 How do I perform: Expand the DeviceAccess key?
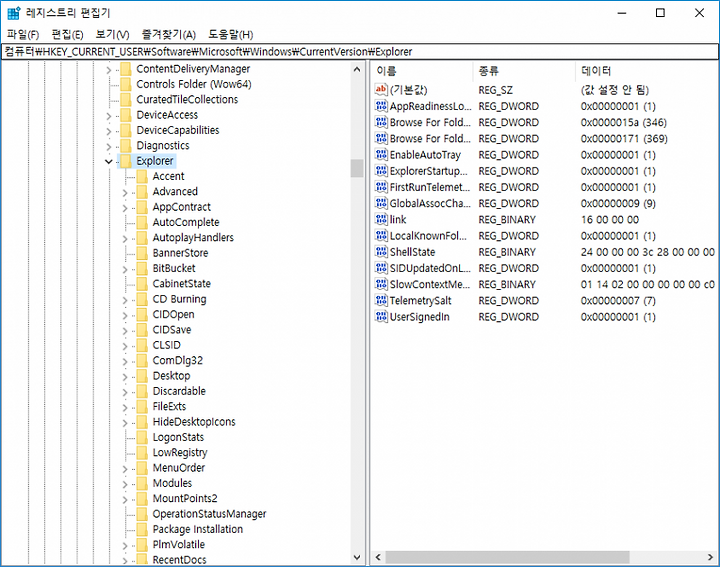pyautogui.click(x=109, y=116)
